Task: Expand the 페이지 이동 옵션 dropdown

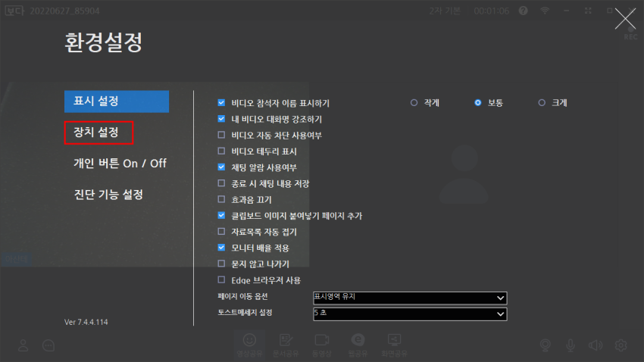Action: [408, 298]
